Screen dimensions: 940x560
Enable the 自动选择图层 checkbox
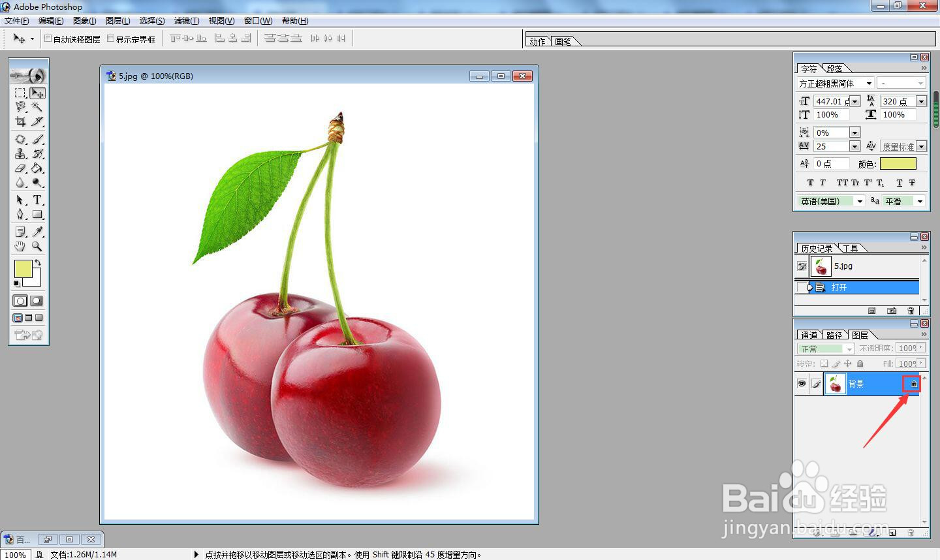pos(48,38)
